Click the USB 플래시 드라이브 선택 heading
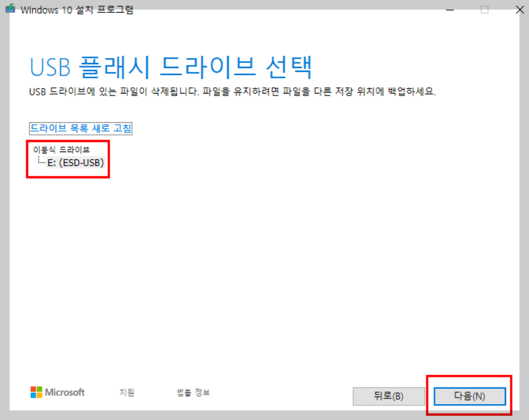The width and height of the screenshot is (529, 420). pyautogui.click(x=171, y=67)
